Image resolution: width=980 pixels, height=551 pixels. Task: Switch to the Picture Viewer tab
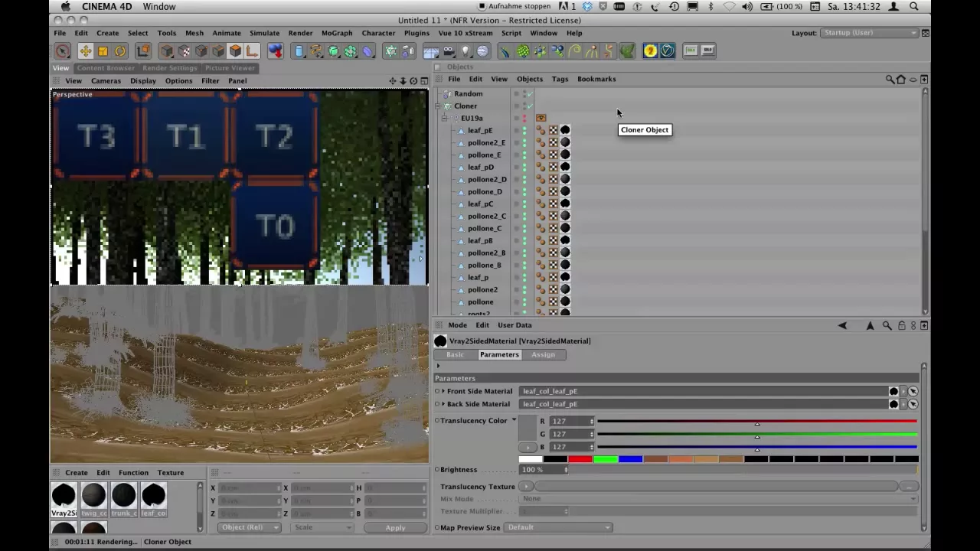point(230,68)
